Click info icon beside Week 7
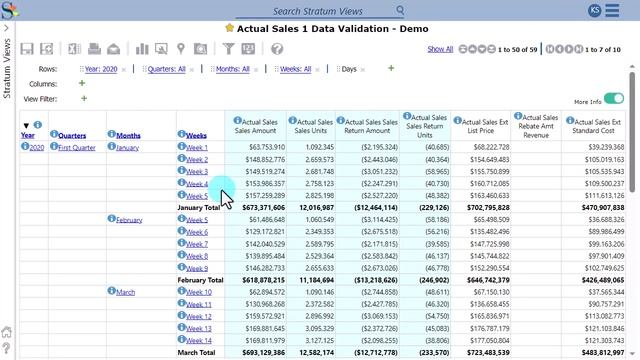Image resolution: width=640 pixels, height=360 pixels. tap(182, 243)
